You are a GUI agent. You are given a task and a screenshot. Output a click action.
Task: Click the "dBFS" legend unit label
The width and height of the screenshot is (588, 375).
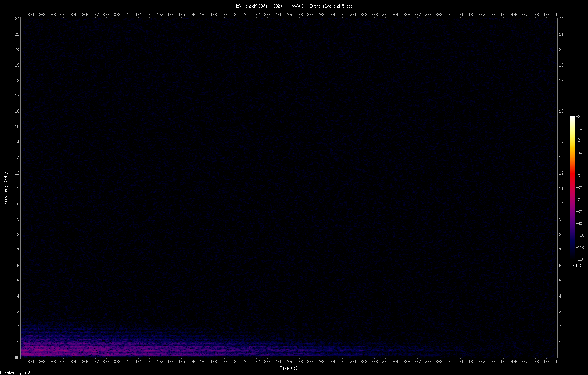click(577, 266)
